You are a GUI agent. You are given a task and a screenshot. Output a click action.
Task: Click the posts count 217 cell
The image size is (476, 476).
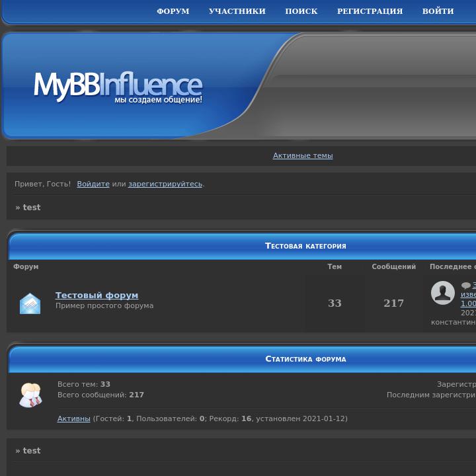(x=393, y=303)
